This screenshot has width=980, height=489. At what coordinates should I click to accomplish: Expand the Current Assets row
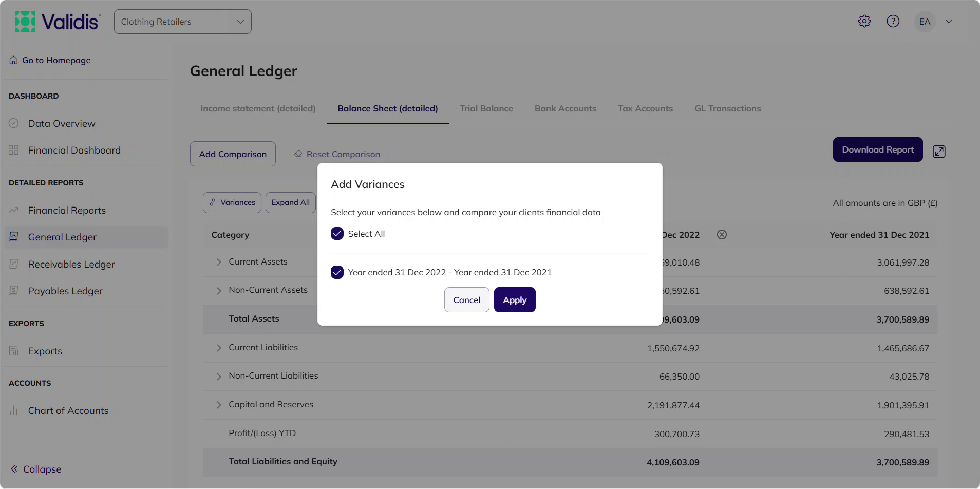pyautogui.click(x=219, y=262)
